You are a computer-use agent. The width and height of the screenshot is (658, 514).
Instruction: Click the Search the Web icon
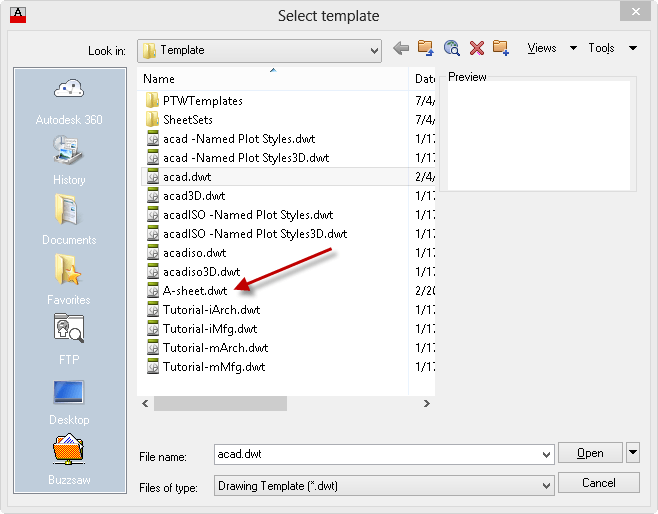(451, 48)
